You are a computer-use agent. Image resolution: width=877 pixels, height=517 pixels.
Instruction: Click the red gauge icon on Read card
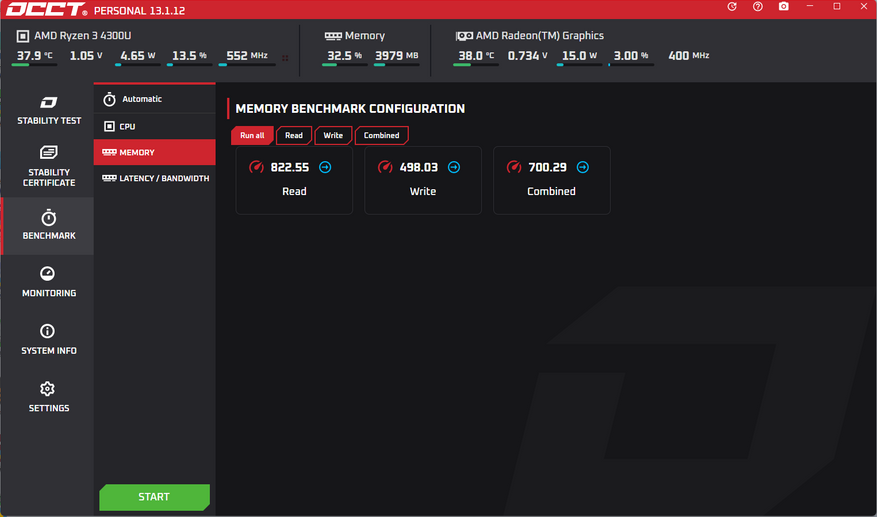click(x=256, y=167)
